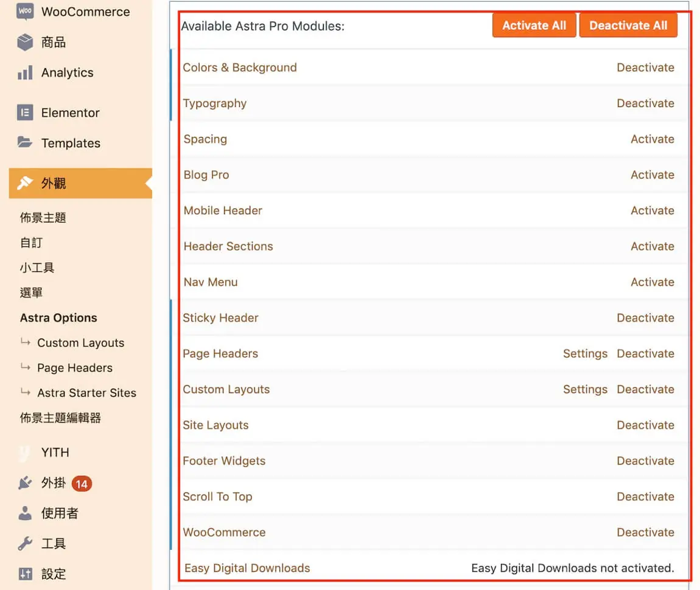Click the 商品 box icon

pyautogui.click(x=25, y=43)
